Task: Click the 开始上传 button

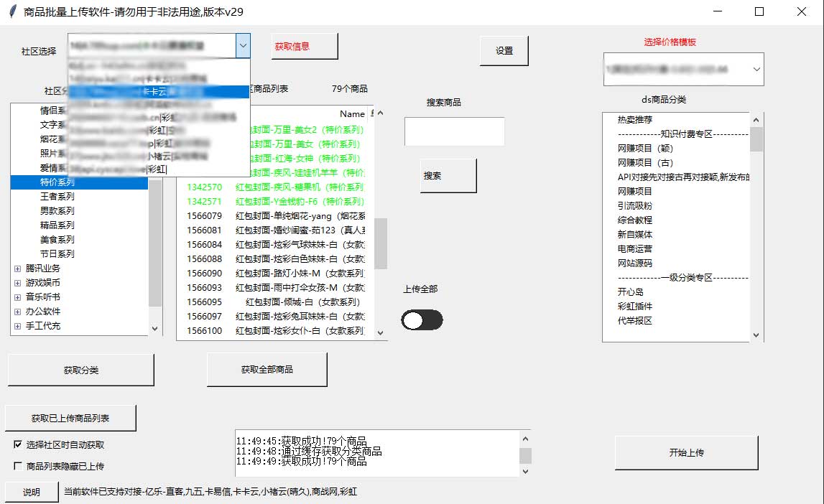Action: point(686,452)
